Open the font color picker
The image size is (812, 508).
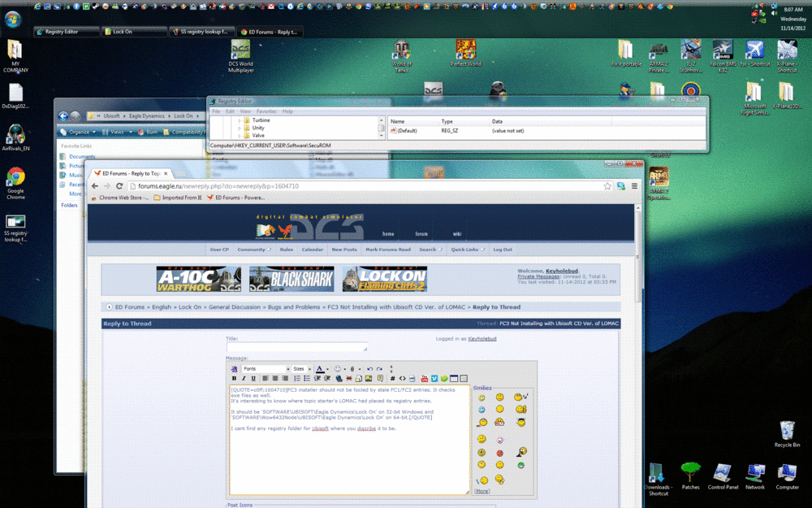[x=320, y=368]
